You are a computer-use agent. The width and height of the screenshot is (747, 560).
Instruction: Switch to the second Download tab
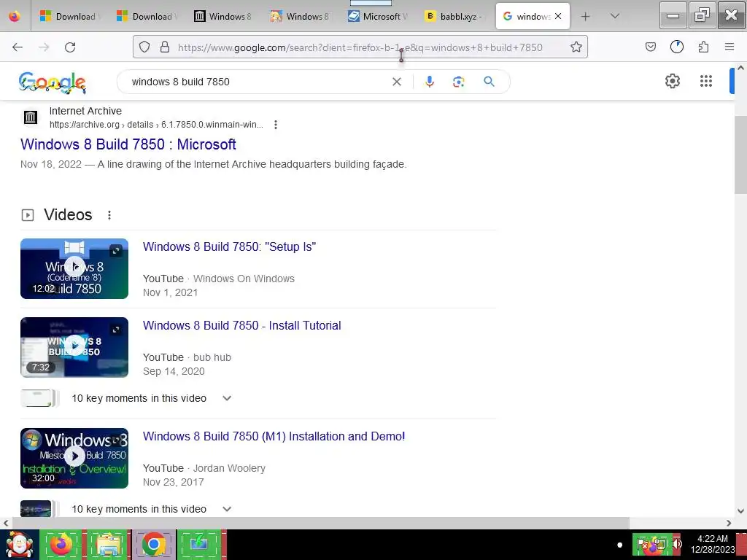tap(147, 17)
